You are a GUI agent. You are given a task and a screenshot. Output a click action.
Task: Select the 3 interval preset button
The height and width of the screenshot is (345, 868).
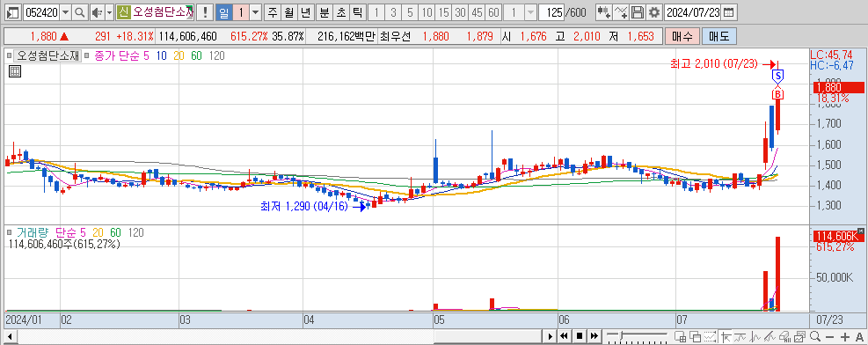[393, 12]
